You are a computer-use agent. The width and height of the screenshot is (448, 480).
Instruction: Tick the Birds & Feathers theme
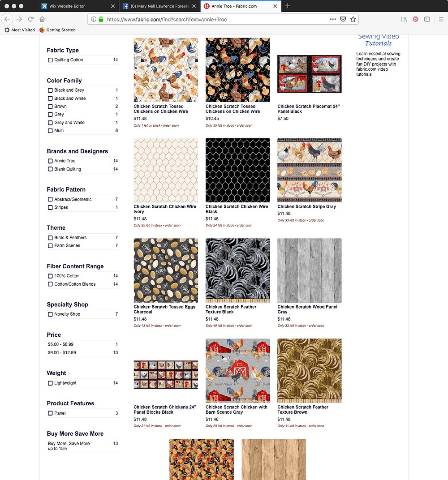[50, 238]
